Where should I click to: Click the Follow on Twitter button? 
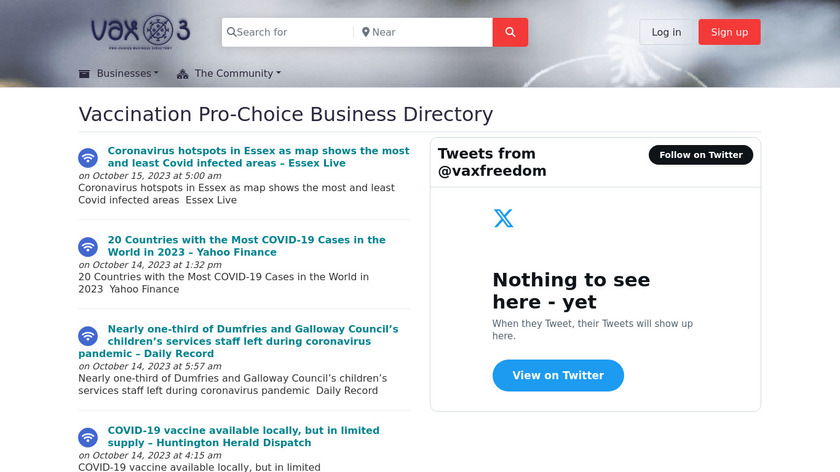pyautogui.click(x=700, y=155)
